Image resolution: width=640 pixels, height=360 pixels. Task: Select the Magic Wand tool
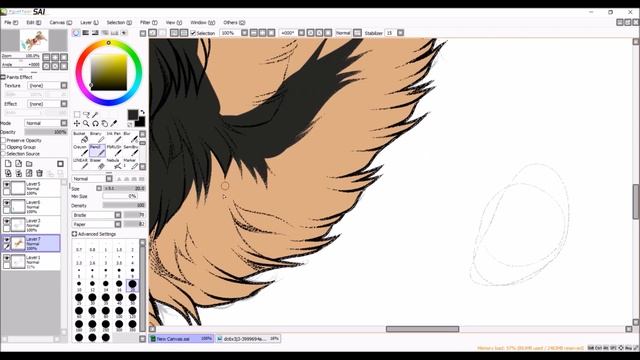95,115
